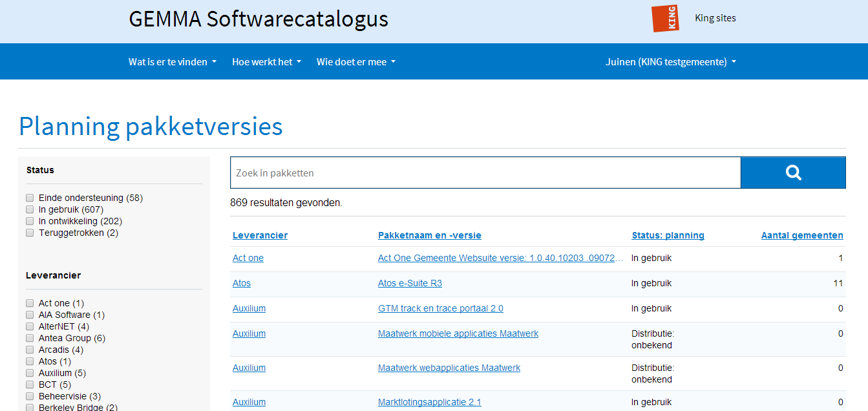Toggle the BCT supplier checkbox
This screenshot has width=868, height=411.
pyautogui.click(x=30, y=385)
